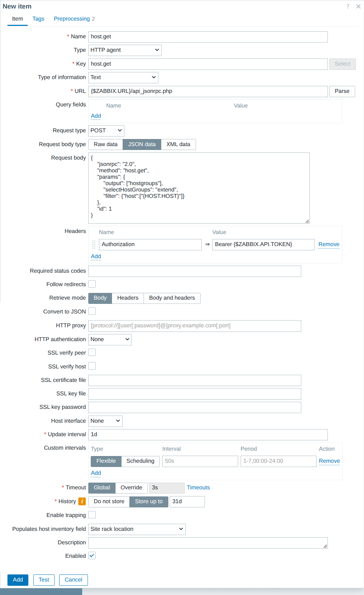The width and height of the screenshot is (364, 595).
Task: Uncheck the Enabled checkbox
Action: [x=92, y=556]
